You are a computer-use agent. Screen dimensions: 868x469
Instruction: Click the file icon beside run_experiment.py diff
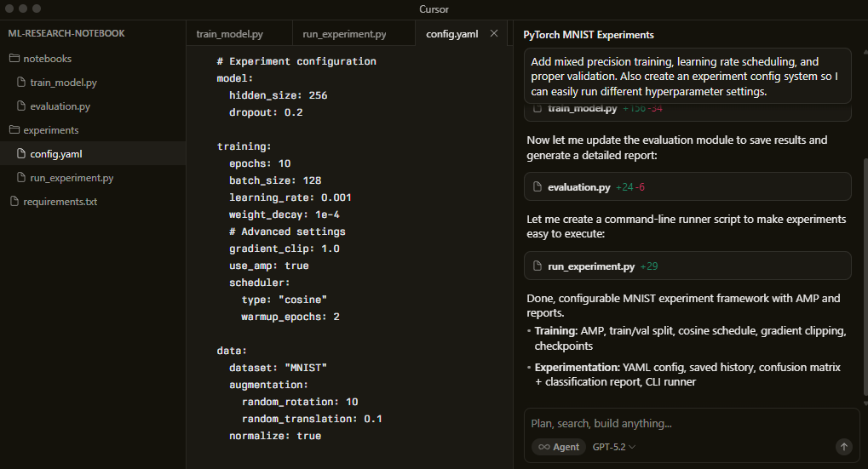click(x=537, y=266)
